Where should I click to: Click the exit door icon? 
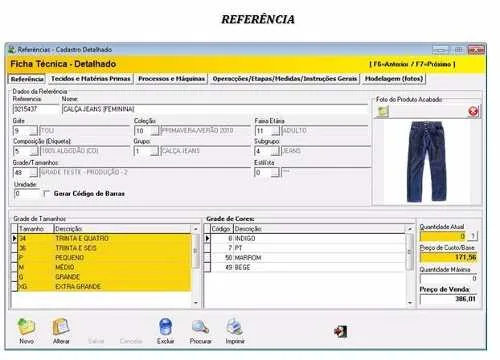341,331
